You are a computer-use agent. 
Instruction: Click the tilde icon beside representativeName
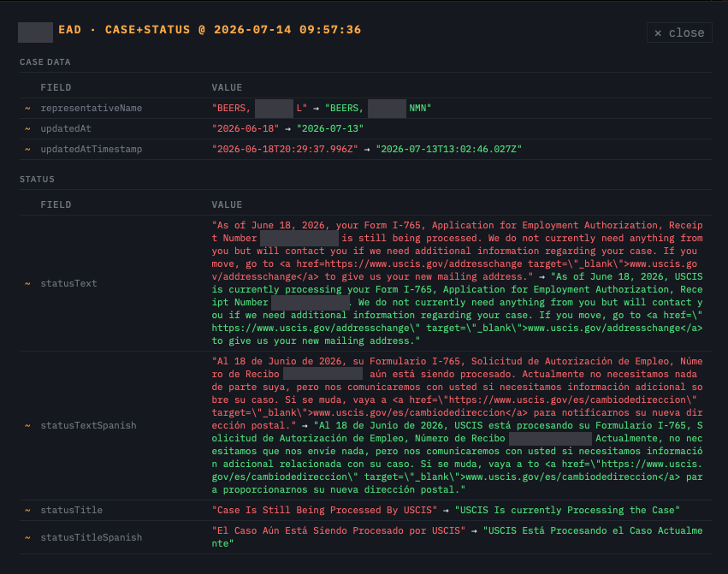coord(27,108)
